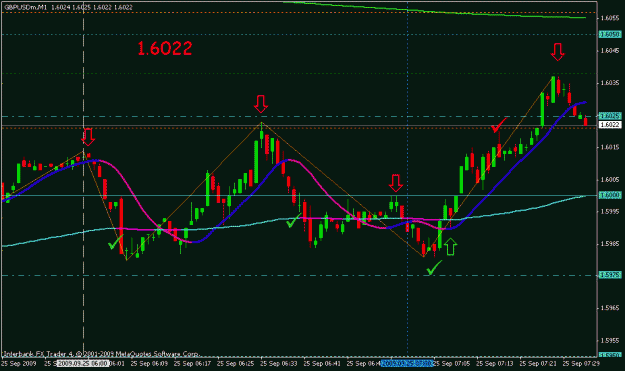The width and height of the screenshot is (625, 371).
Task: Click the 25 Sep 07:21 time label
Action: pos(538,363)
